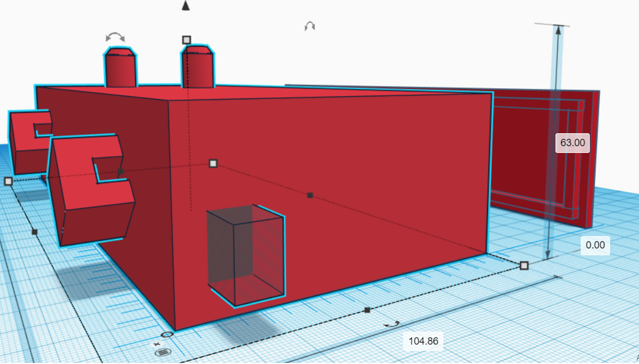Image resolution: width=639 pixels, height=364 pixels.
Task: Edit the 63.00 height dimension field
Action: [x=572, y=142]
